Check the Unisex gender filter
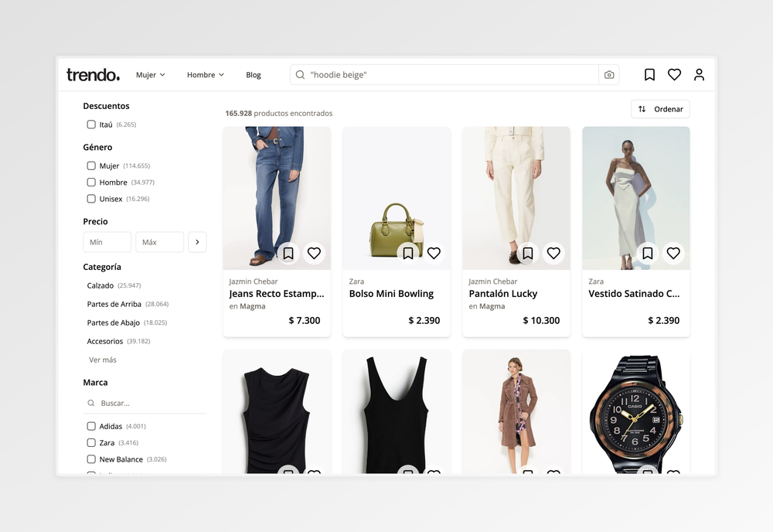This screenshot has width=773, height=532. click(91, 199)
